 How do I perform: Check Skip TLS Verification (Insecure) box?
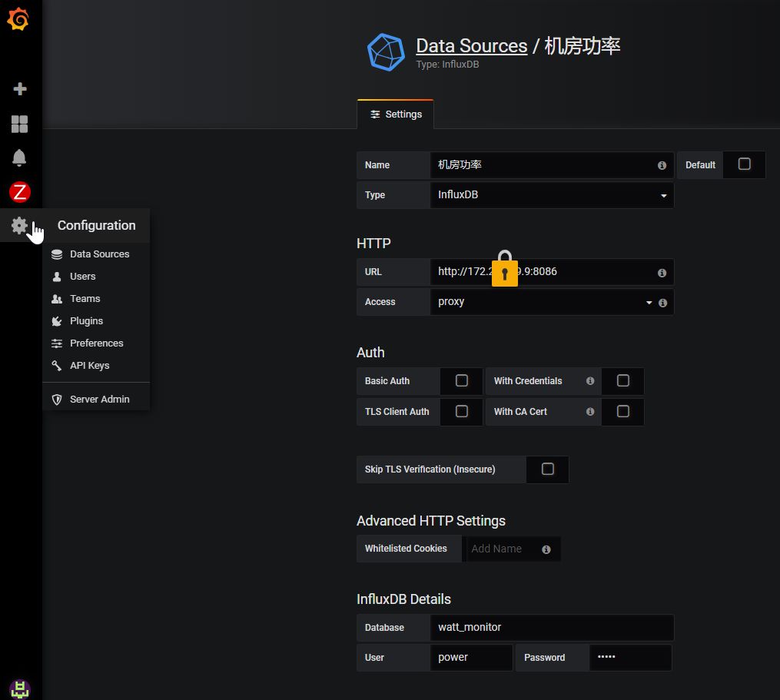click(548, 469)
